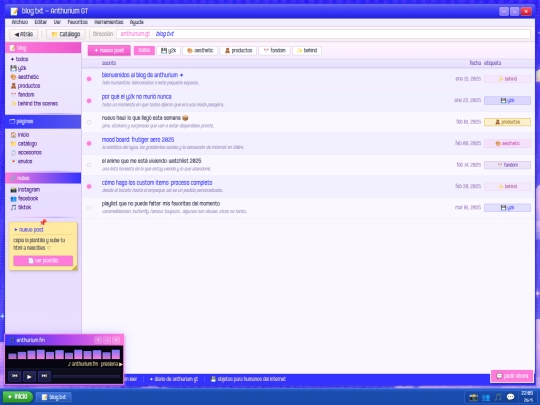
Task: Click the '+ nuevo post' button
Action: [x=109, y=51]
